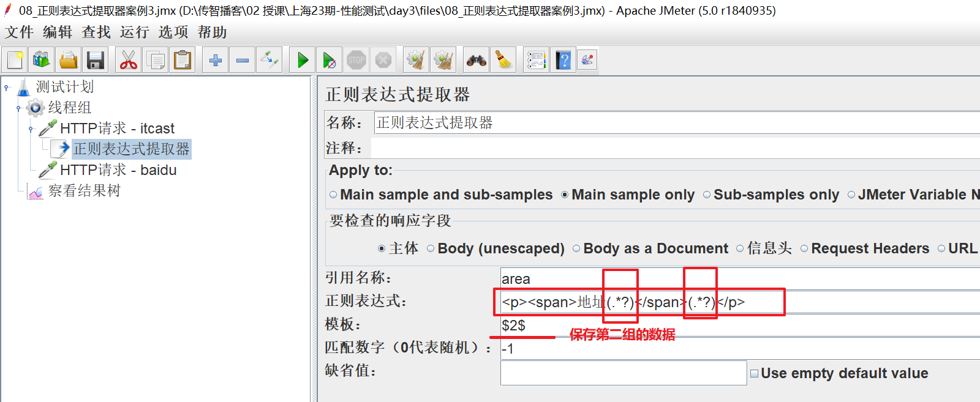Open the 编辑 menu
This screenshot has height=402, width=980.
point(58,32)
